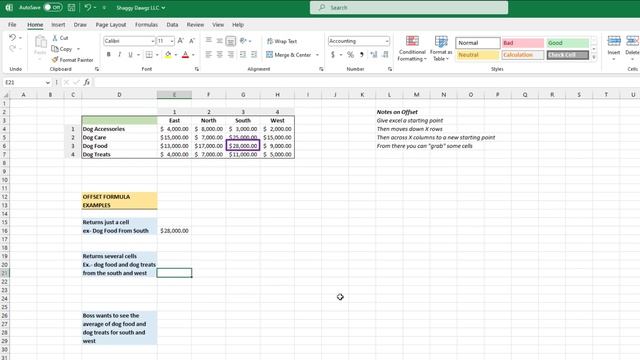Click the Cut button
This screenshot has width=640, height=360.
60,38
